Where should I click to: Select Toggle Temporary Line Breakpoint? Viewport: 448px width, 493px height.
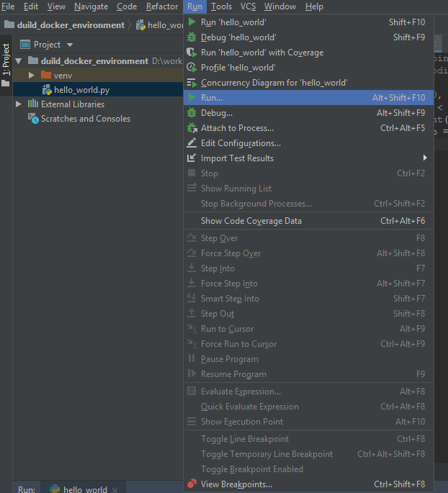pyautogui.click(x=308, y=453)
